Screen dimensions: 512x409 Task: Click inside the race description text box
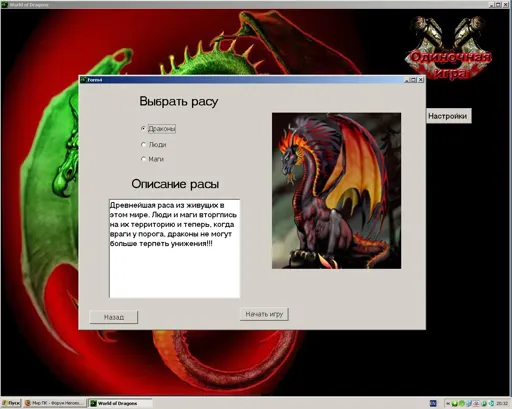pyautogui.click(x=174, y=248)
